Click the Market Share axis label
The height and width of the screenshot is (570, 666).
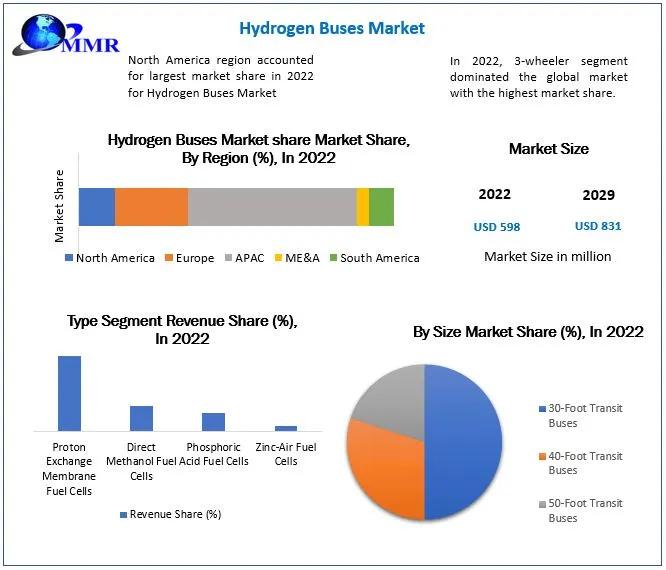coord(59,206)
